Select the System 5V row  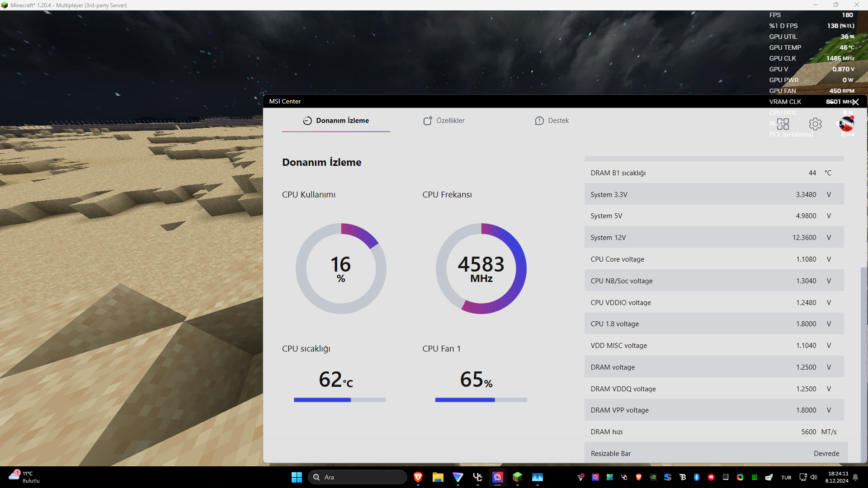click(714, 216)
